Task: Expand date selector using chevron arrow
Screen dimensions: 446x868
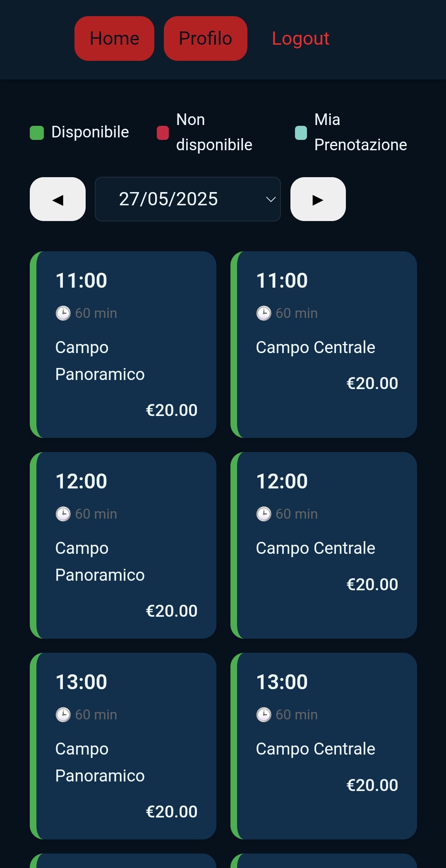Action: [x=271, y=200]
